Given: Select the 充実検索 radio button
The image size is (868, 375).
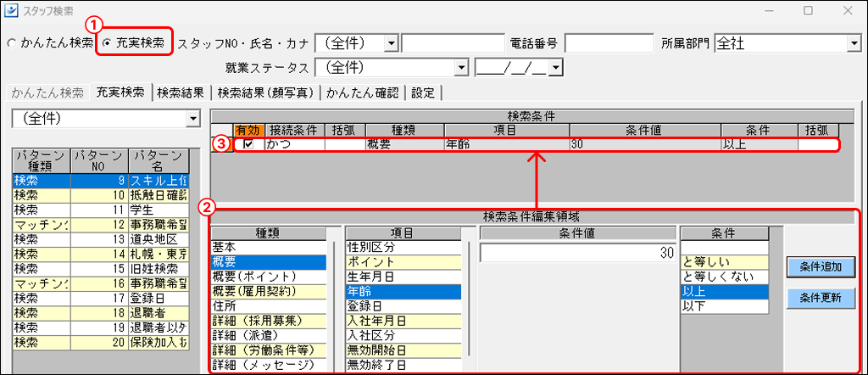Looking at the screenshot, I should [x=107, y=44].
